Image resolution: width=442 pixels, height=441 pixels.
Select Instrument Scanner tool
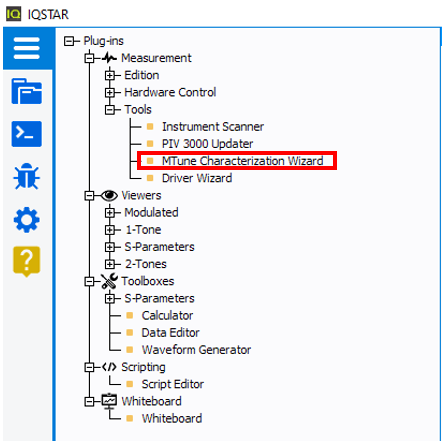click(213, 127)
